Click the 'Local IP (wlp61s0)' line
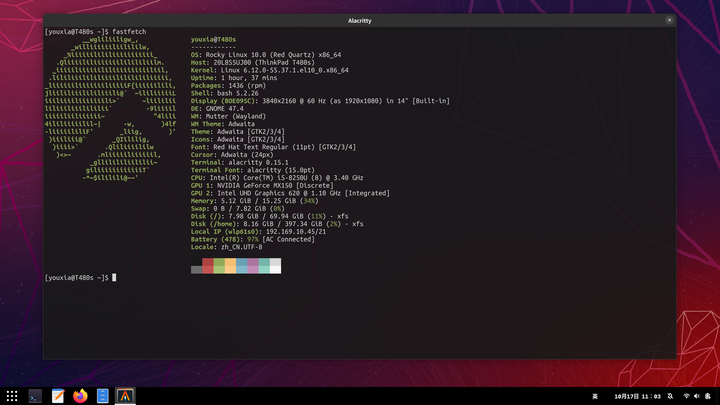This screenshot has width=720, height=405. [x=259, y=231]
